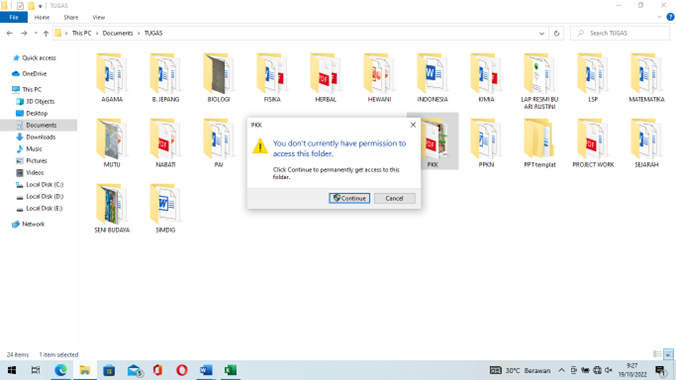Open the LSP folder

coord(593,78)
